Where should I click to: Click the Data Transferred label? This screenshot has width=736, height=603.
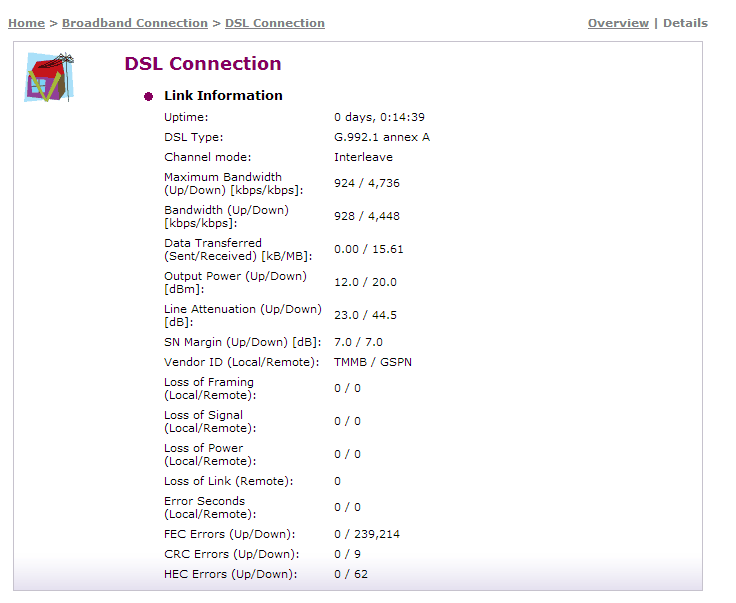[x=238, y=250]
